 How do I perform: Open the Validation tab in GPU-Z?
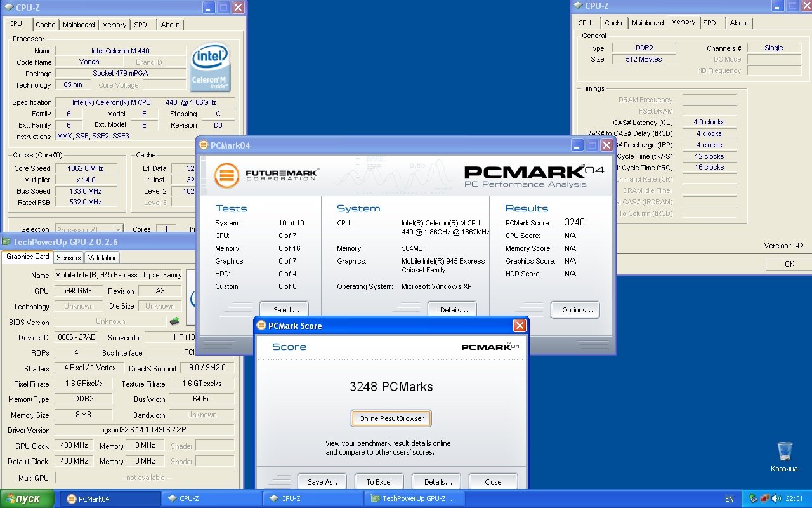102,257
